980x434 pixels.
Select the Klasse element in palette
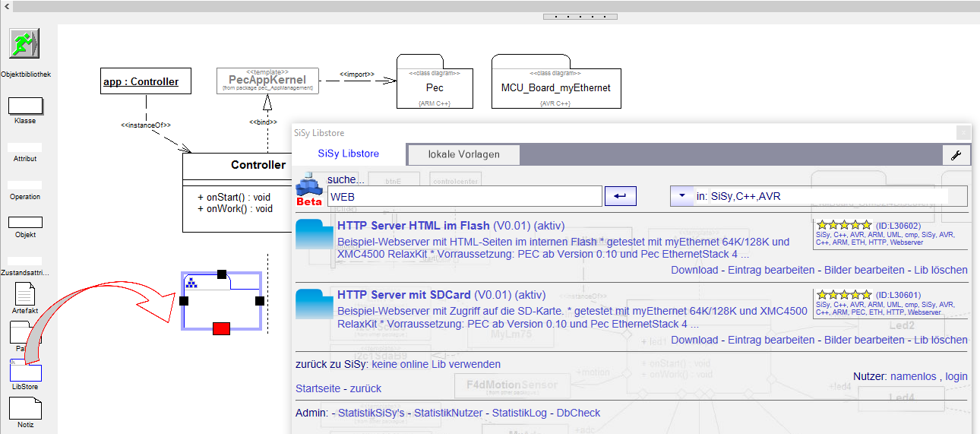click(x=25, y=105)
